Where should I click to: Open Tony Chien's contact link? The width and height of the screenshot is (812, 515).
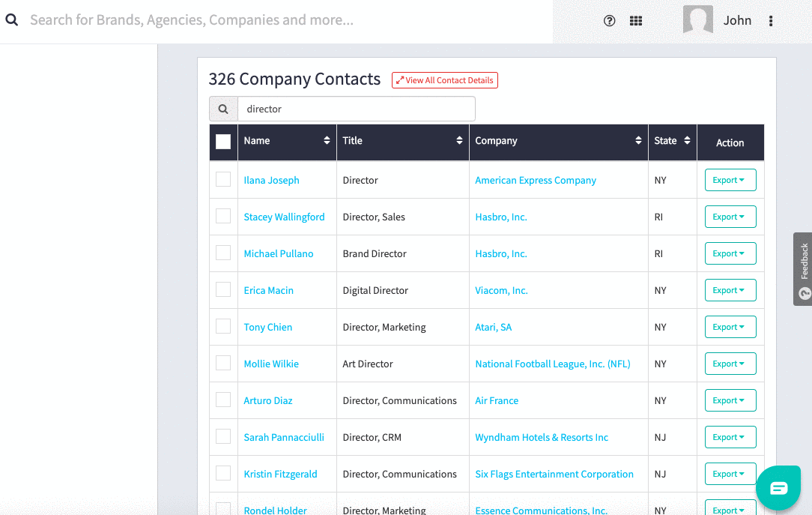click(x=267, y=328)
